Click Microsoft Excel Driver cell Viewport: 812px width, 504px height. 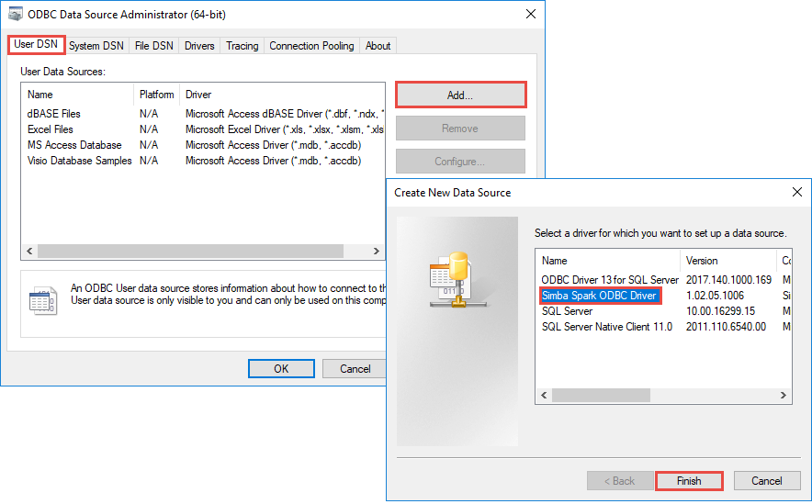285,129
